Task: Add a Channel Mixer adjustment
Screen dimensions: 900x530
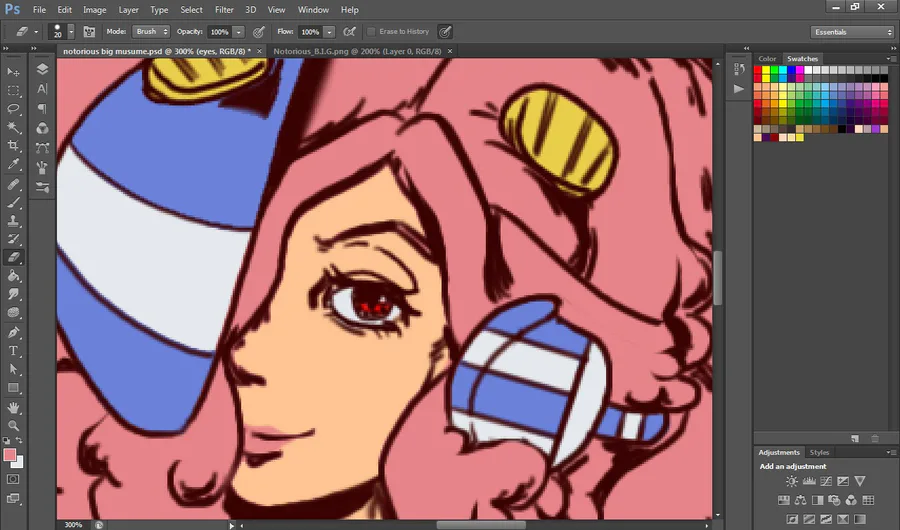Action: pyautogui.click(x=851, y=501)
